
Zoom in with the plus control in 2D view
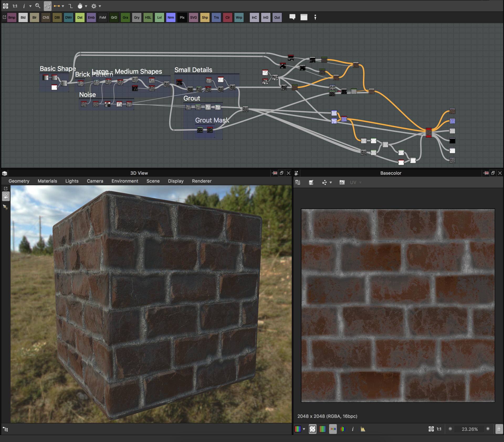[x=488, y=429]
